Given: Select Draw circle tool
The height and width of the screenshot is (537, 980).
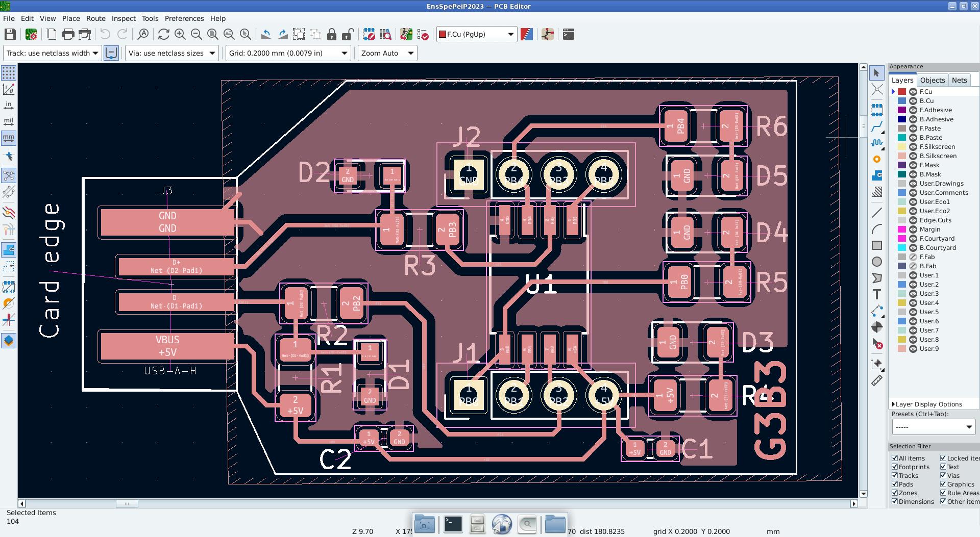Looking at the screenshot, I should (876, 262).
